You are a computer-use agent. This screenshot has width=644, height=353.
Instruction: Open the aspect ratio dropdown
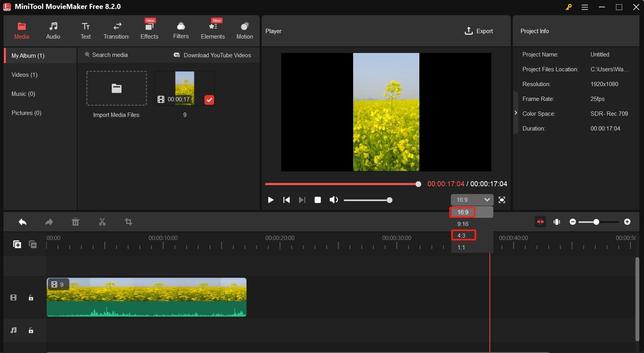(x=472, y=200)
